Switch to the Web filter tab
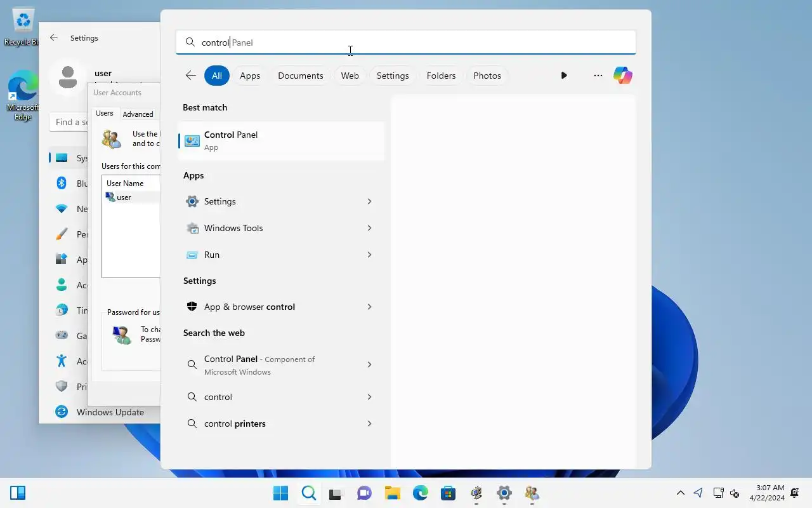The width and height of the screenshot is (812, 508). [x=350, y=76]
